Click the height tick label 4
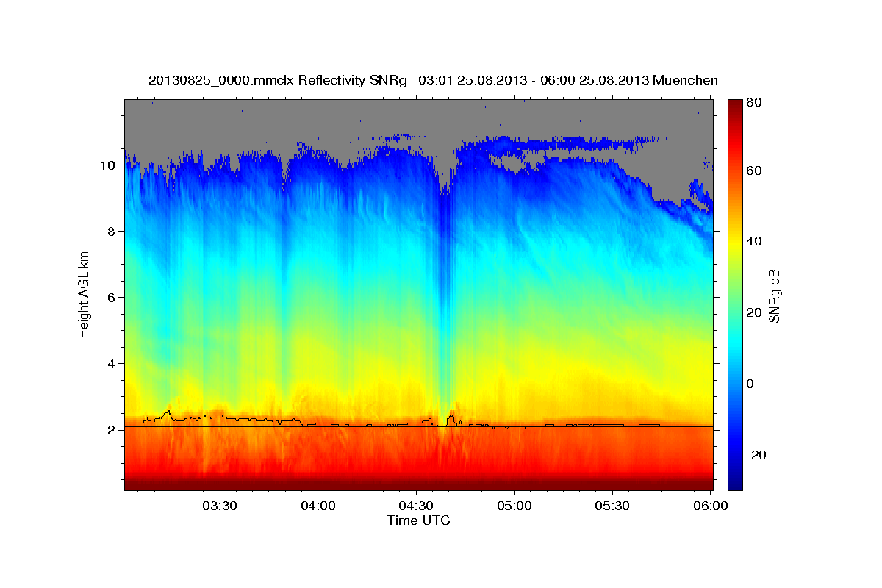The width and height of the screenshot is (882, 588). (110, 364)
